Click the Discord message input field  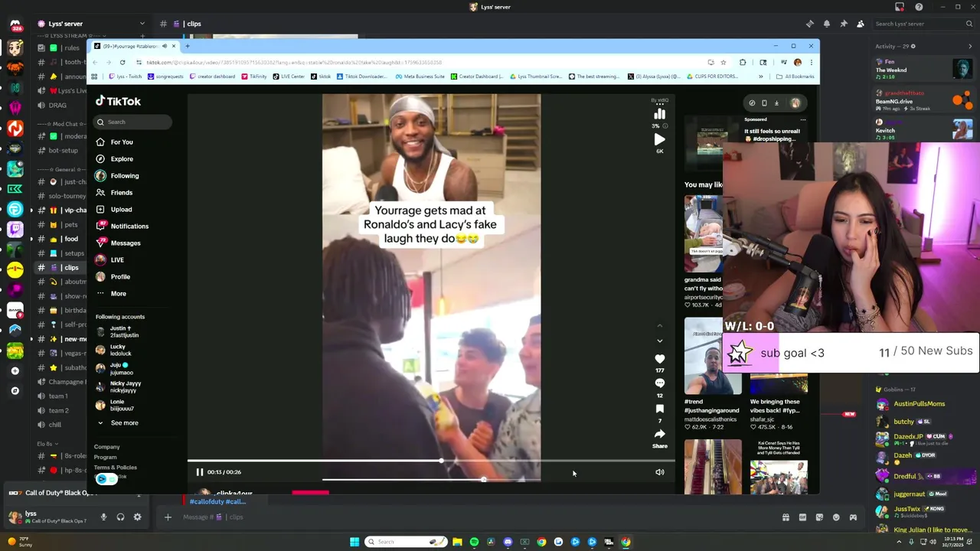coord(475,517)
